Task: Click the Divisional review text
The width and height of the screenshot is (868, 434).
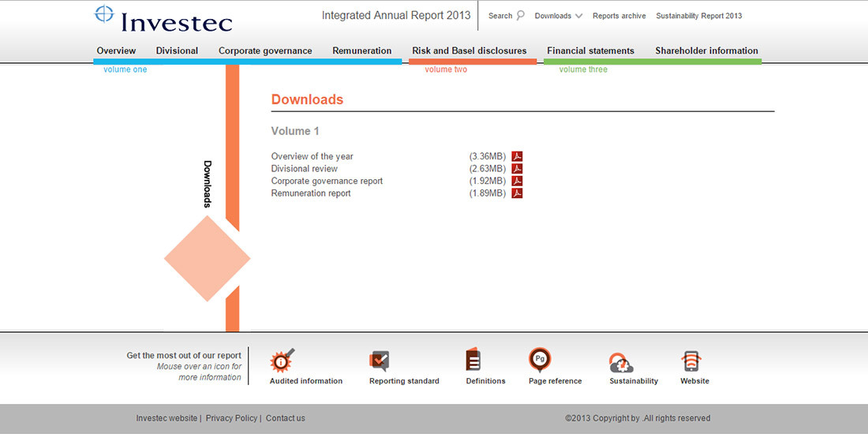Action: coord(305,169)
